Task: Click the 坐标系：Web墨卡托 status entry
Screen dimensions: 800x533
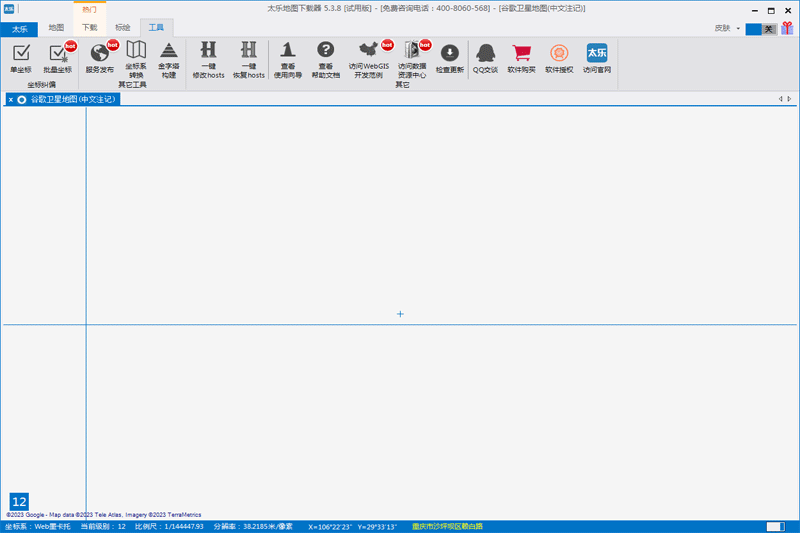Action: [38, 526]
